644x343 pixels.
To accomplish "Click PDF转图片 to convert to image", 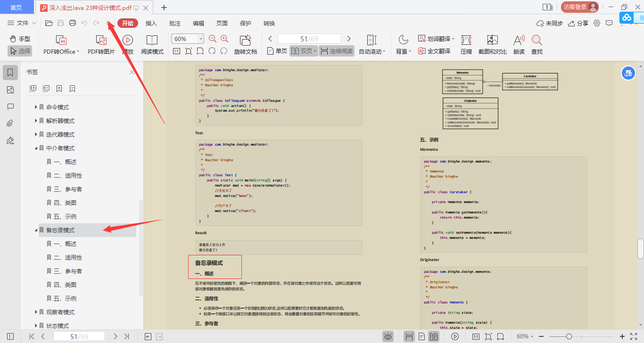I will (101, 45).
